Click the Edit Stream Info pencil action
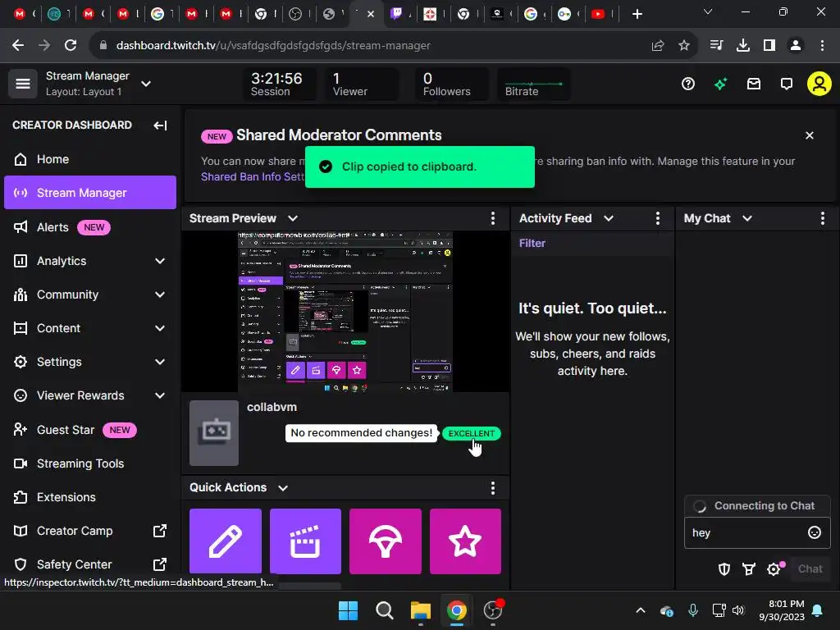840x630 pixels. click(x=226, y=541)
